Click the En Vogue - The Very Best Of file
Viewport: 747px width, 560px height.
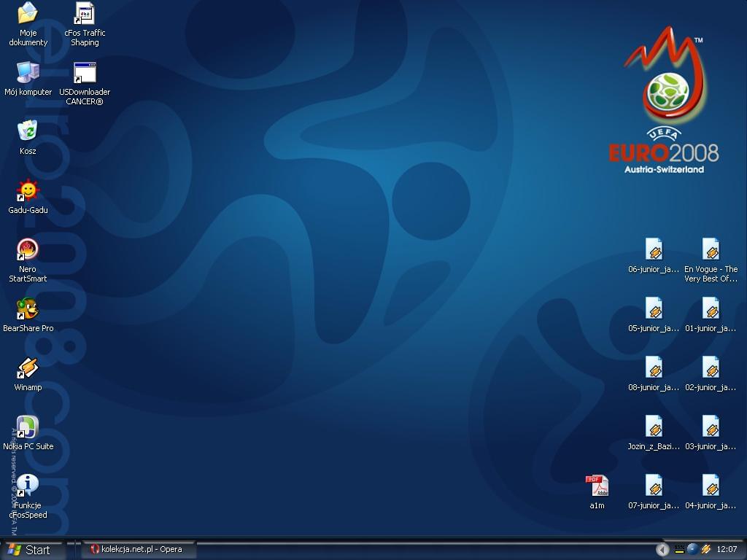(x=711, y=251)
